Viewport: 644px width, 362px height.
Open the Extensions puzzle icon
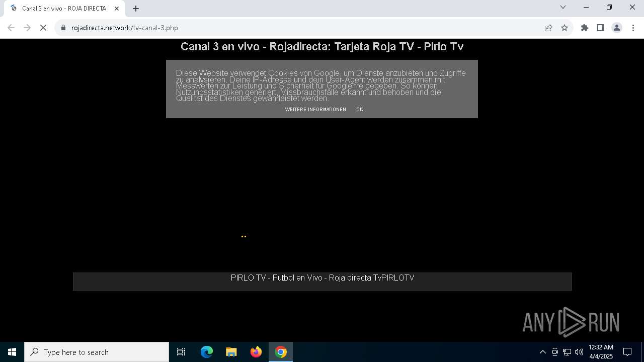click(585, 28)
